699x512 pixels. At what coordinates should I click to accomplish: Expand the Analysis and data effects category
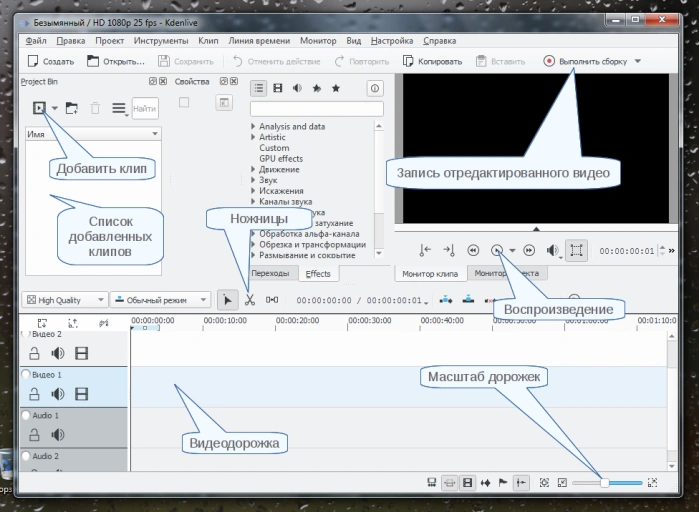[x=253, y=127]
